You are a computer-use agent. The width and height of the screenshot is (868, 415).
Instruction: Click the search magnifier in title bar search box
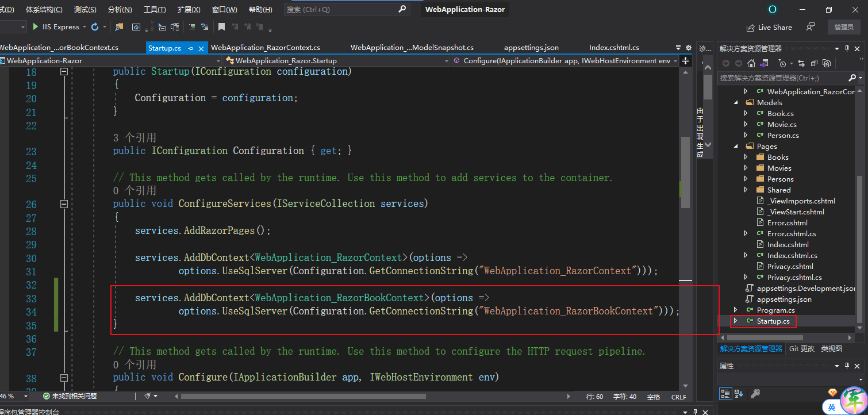click(402, 9)
